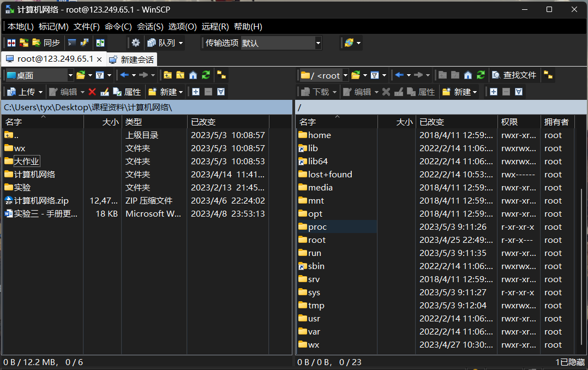Toggle remote directory tree icon
The width and height of the screenshot is (588, 370).
click(548, 75)
